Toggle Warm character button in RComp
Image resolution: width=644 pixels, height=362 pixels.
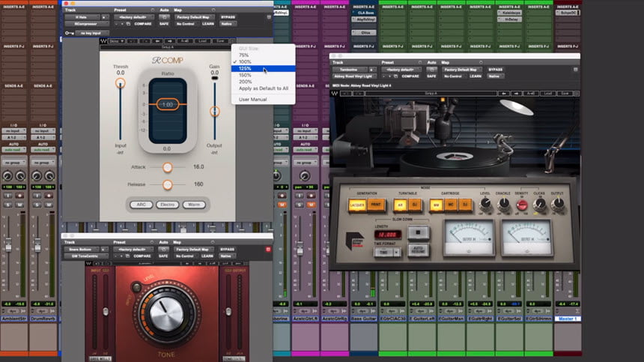pos(194,205)
